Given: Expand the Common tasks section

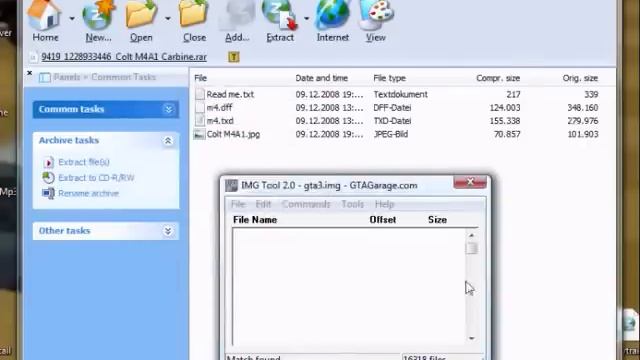Looking at the screenshot, I should pyautogui.click(x=168, y=109).
